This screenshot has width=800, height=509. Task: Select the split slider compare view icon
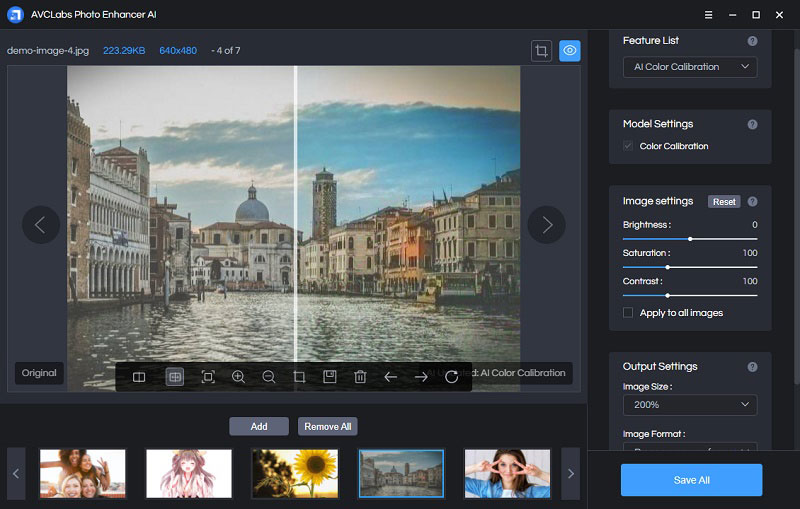coord(174,377)
